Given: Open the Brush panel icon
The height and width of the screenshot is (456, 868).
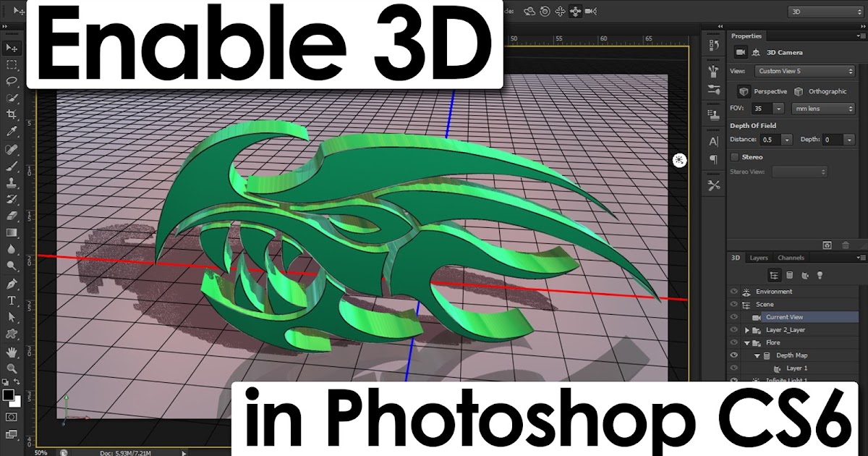Looking at the screenshot, I should click(714, 71).
